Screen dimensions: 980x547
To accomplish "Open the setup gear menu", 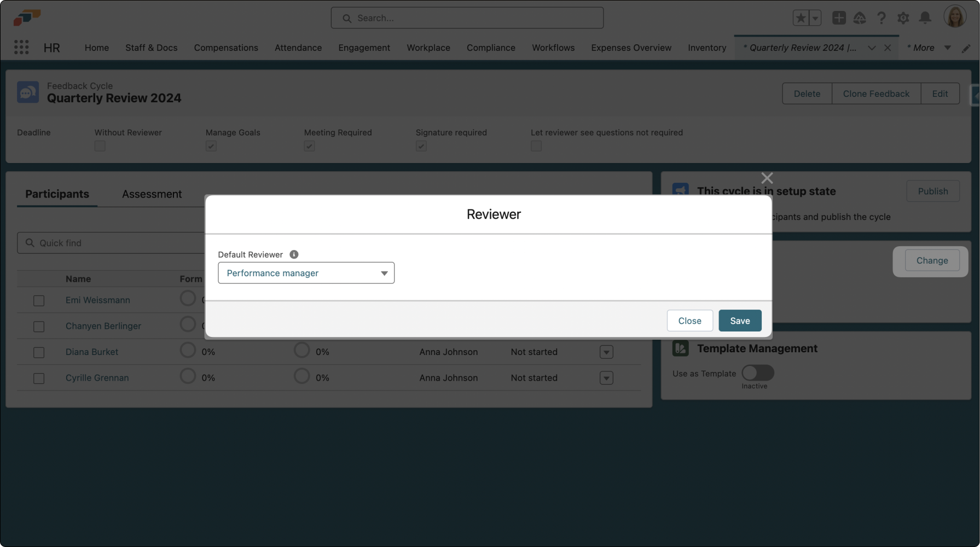I will 903,18.
